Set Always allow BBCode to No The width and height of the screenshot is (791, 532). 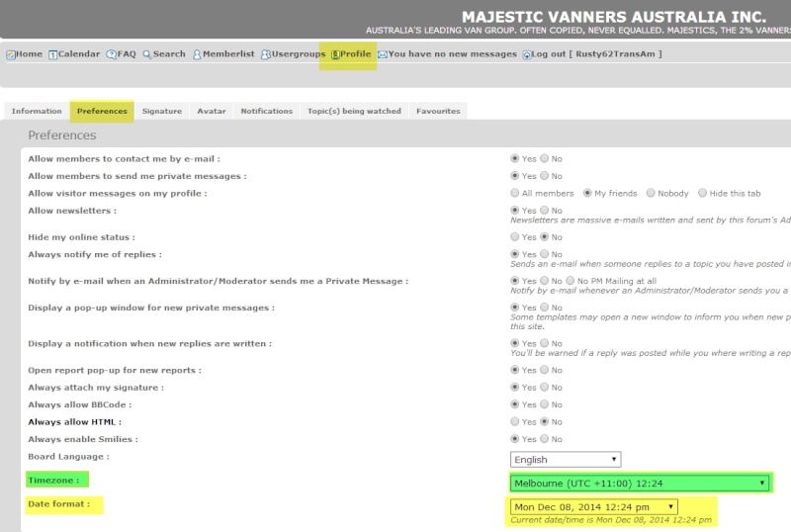click(x=545, y=404)
